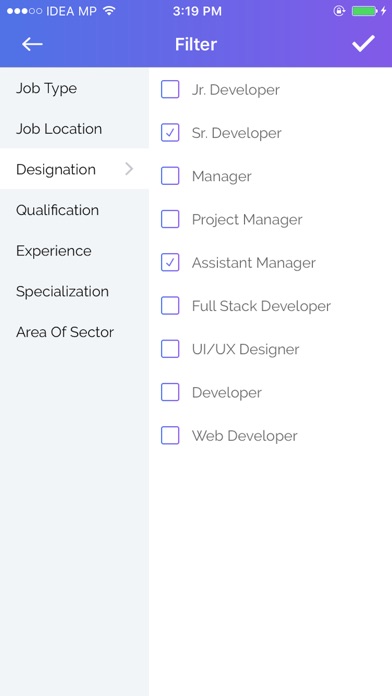This screenshot has width=392, height=696.
Task: Open the Qualification filter category
Action: (x=74, y=210)
